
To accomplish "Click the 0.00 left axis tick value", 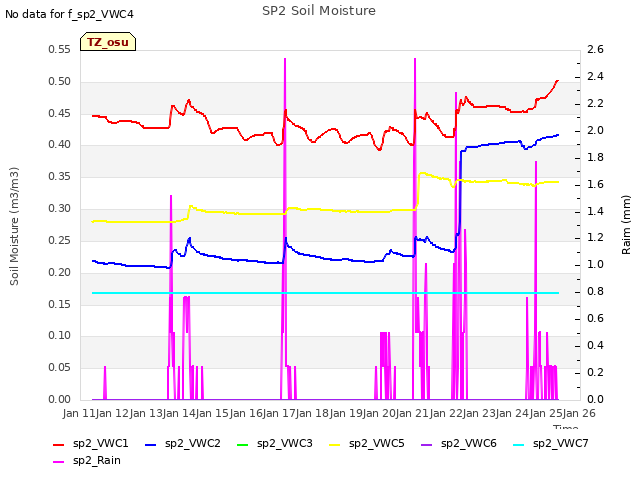I will (60, 399).
